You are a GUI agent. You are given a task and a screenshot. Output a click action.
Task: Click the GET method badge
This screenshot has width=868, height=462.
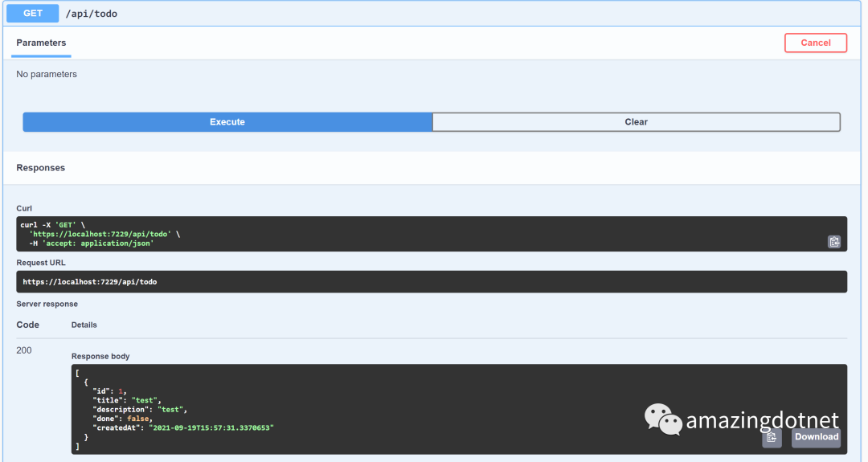coord(33,14)
